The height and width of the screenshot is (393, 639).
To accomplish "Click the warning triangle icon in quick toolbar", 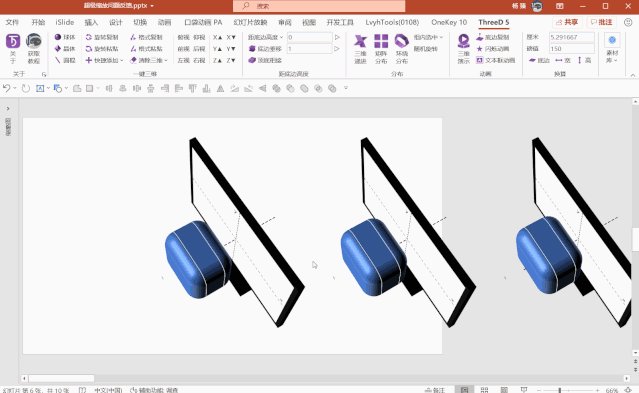I will click(x=220, y=88).
